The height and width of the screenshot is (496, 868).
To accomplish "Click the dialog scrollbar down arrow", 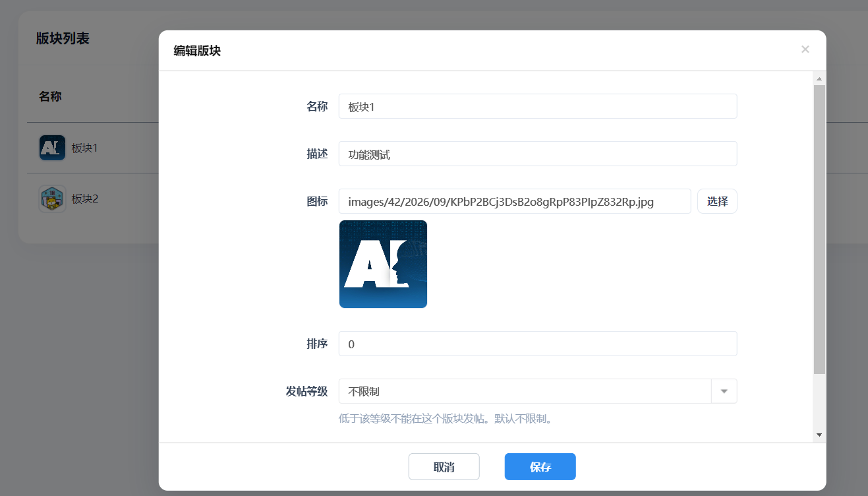I will click(x=819, y=435).
